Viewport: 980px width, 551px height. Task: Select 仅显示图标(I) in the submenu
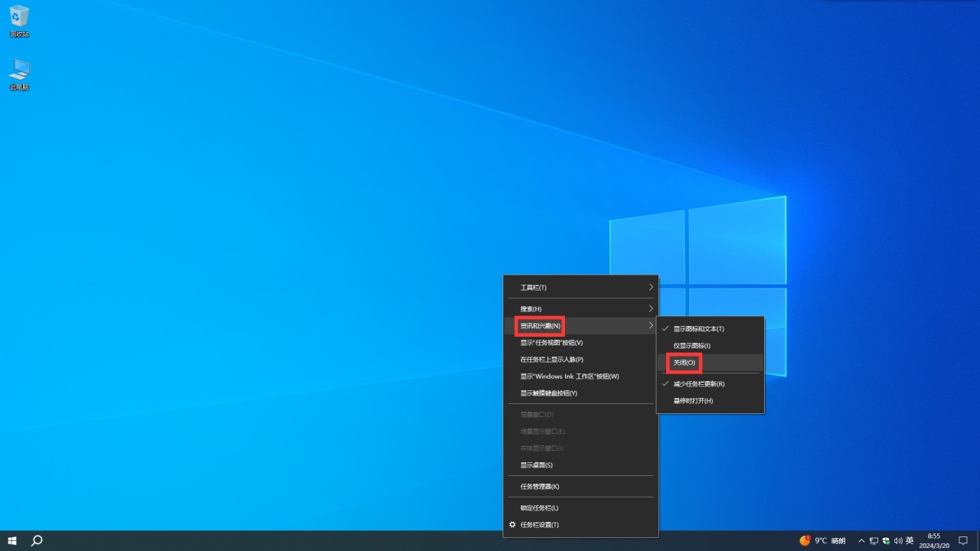coord(710,346)
